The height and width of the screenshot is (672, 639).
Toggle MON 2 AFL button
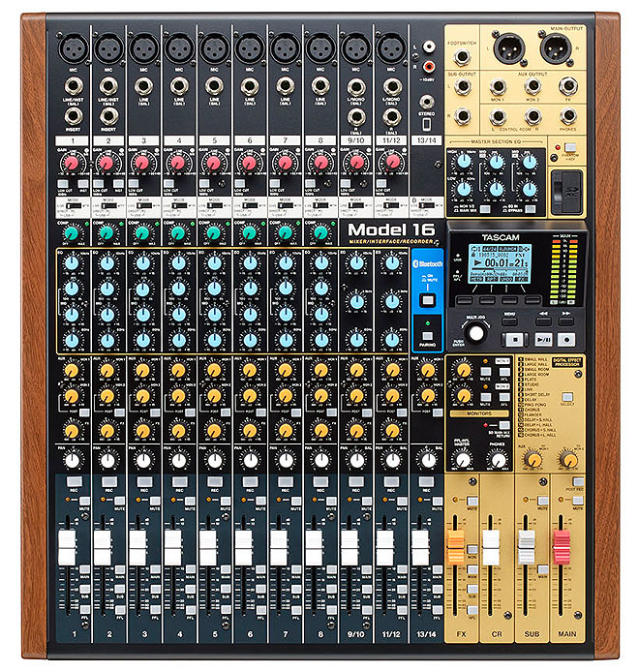[504, 397]
